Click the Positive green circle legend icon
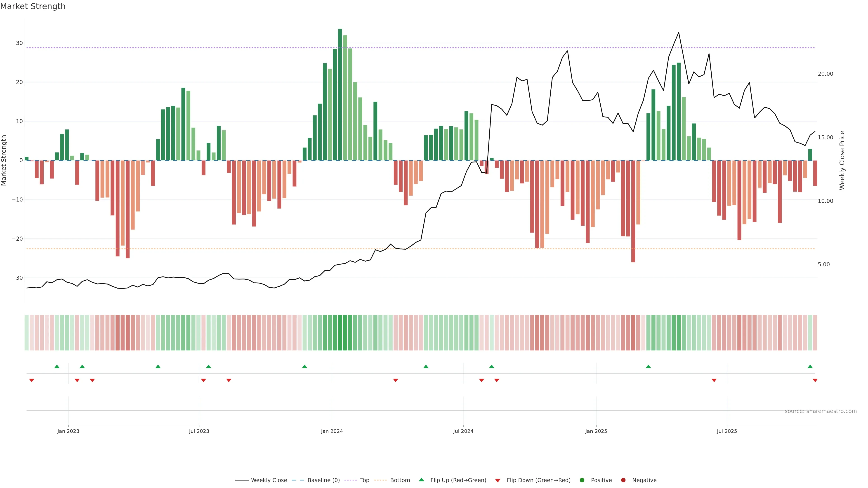 (582, 480)
